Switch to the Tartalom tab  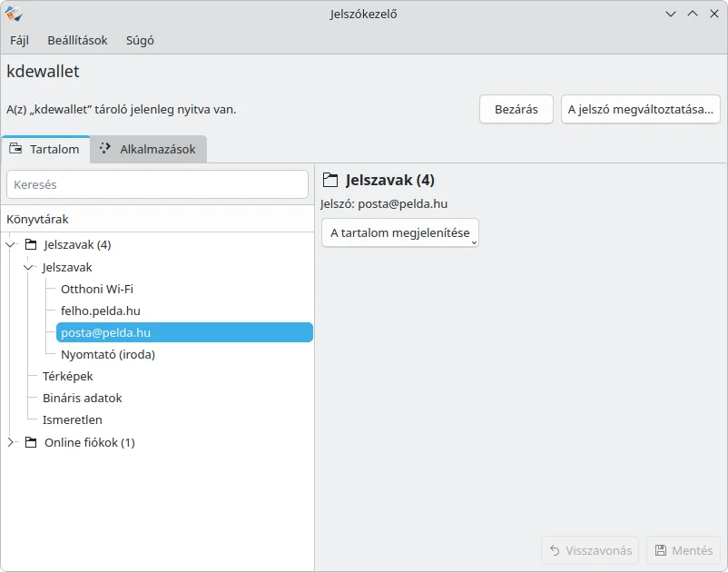click(45, 149)
